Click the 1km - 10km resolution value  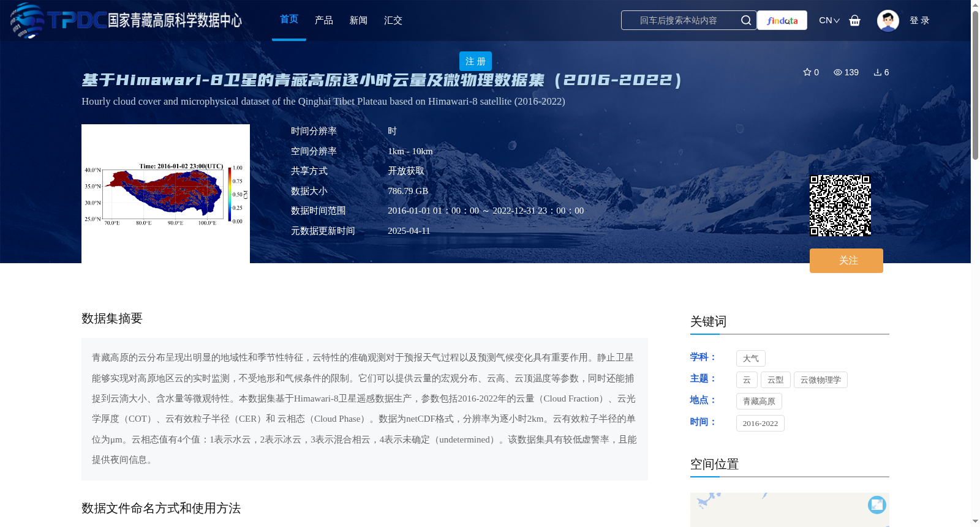pos(410,151)
